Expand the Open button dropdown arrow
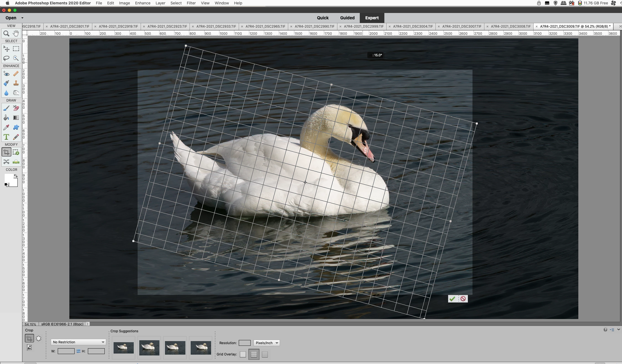 click(22, 18)
